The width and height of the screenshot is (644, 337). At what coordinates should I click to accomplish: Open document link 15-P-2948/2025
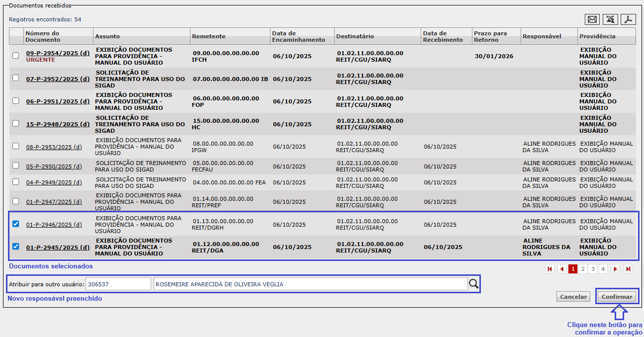(x=58, y=124)
